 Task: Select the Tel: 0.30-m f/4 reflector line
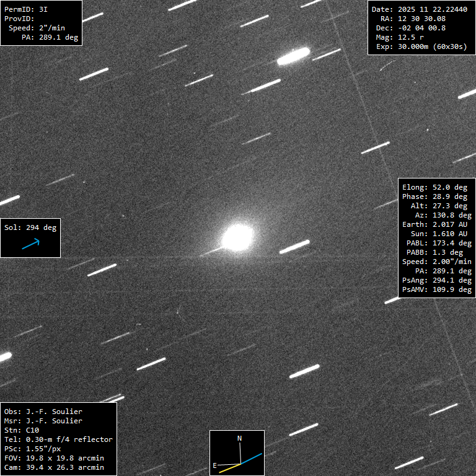[x=58, y=439]
